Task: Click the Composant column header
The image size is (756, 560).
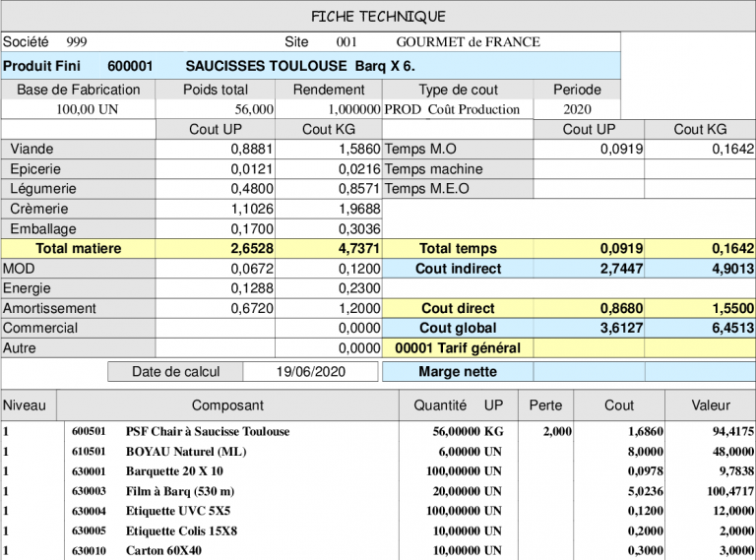Action: (x=227, y=405)
